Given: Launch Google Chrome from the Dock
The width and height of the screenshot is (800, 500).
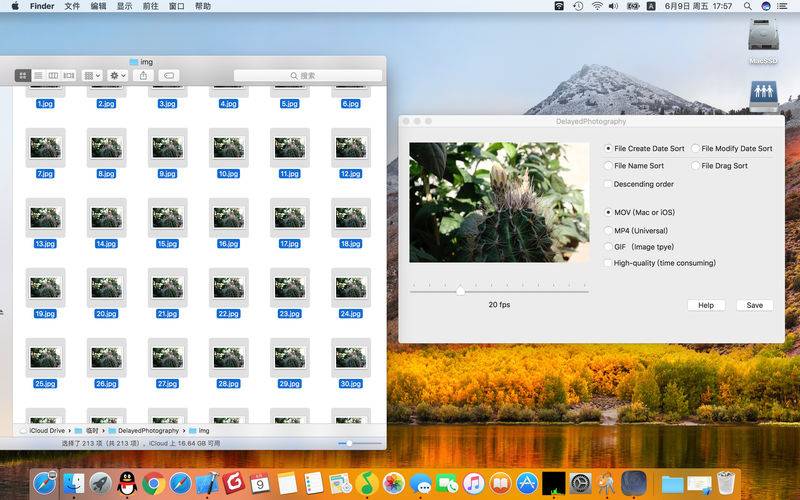Looking at the screenshot, I should click(154, 483).
